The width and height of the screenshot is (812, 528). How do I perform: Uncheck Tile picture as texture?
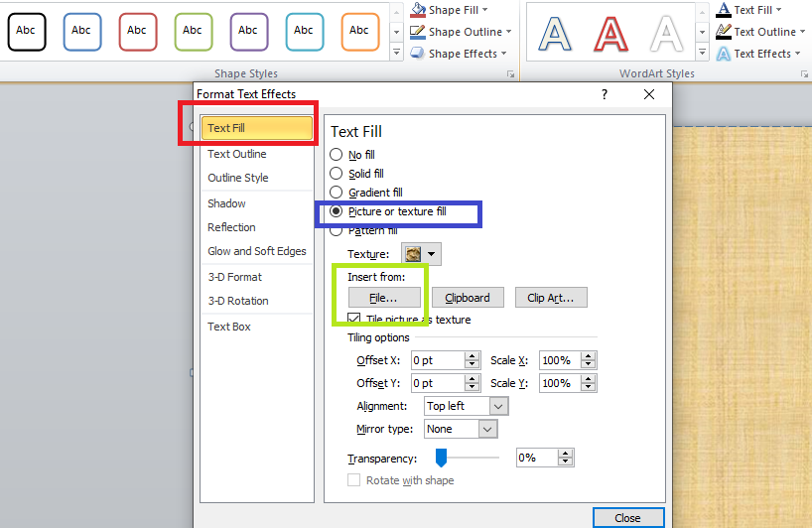click(355, 320)
